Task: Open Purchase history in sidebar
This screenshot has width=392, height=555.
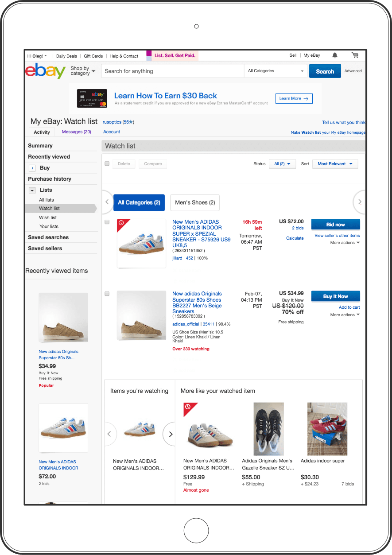Action: coord(50,179)
